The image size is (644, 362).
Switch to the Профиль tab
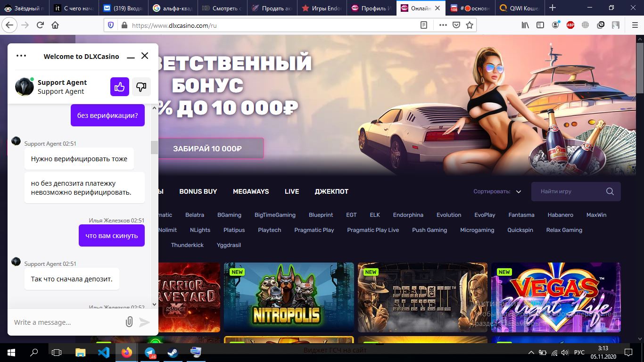[371, 8]
